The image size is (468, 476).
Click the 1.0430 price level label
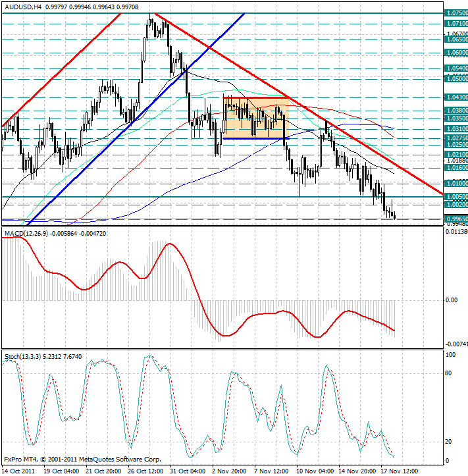tap(456, 97)
